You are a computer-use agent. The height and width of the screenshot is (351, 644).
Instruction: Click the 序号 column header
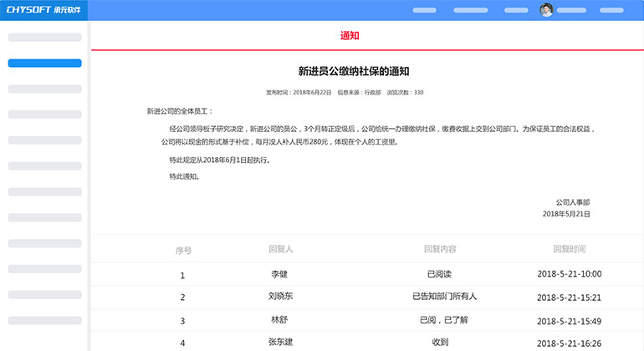click(x=183, y=251)
